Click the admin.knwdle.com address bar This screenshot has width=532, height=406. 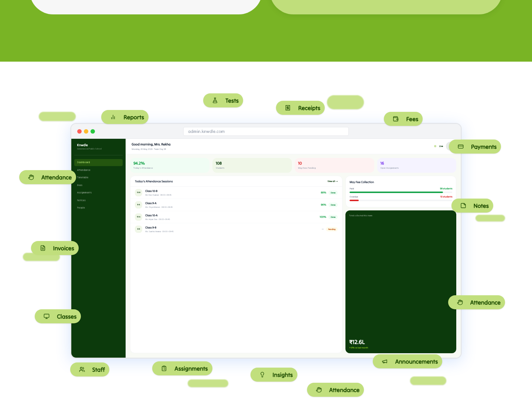pos(266,131)
